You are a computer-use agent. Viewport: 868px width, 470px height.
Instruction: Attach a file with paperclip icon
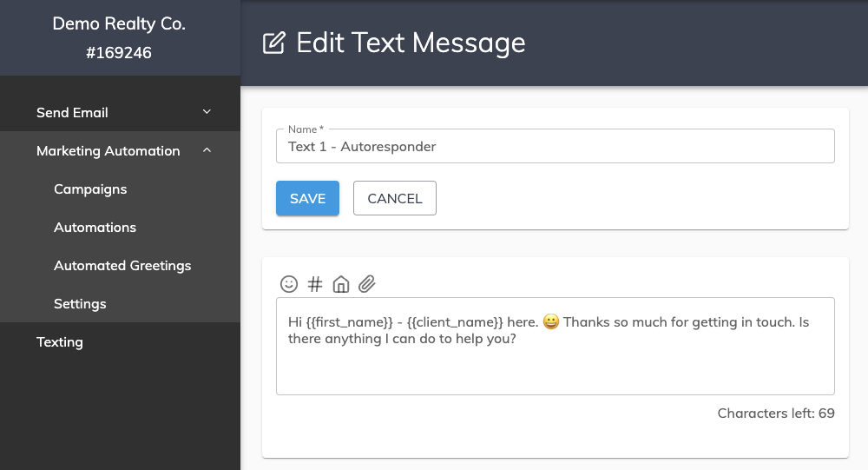pos(367,284)
